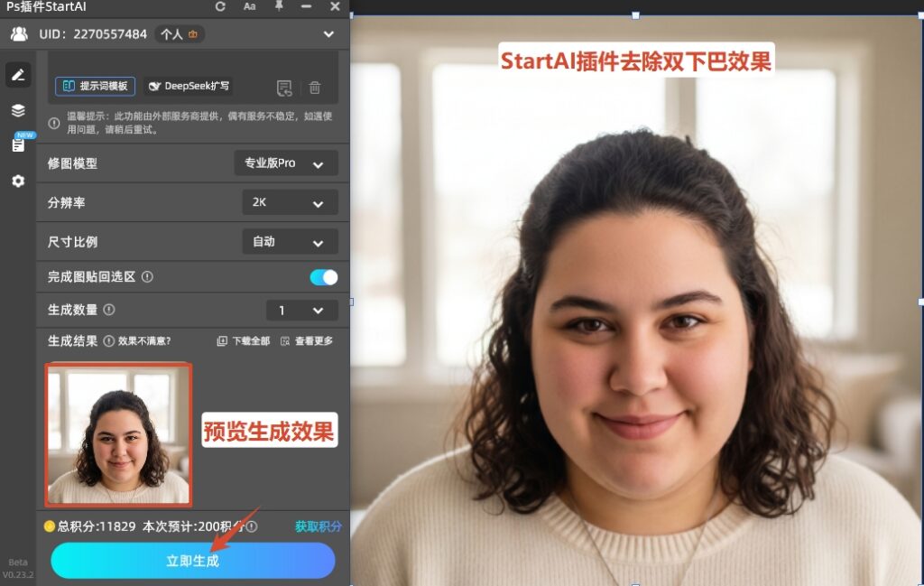Switch to the 提示词模板 tab
This screenshot has width=924, height=586.
pyautogui.click(x=96, y=85)
